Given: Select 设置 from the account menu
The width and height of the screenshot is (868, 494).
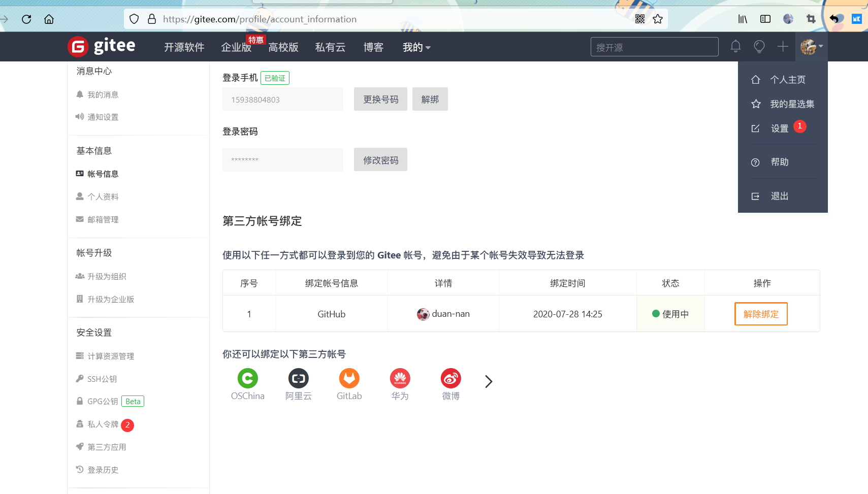Looking at the screenshot, I should [780, 128].
